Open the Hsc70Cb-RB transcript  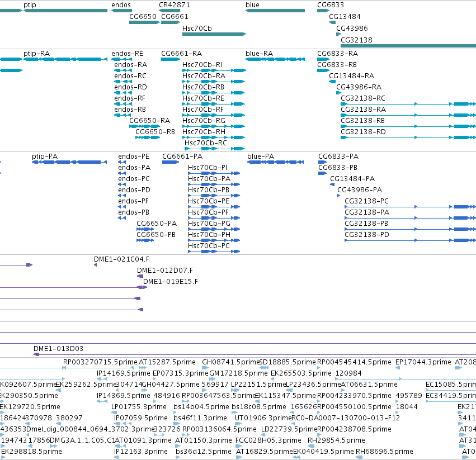(x=214, y=93)
